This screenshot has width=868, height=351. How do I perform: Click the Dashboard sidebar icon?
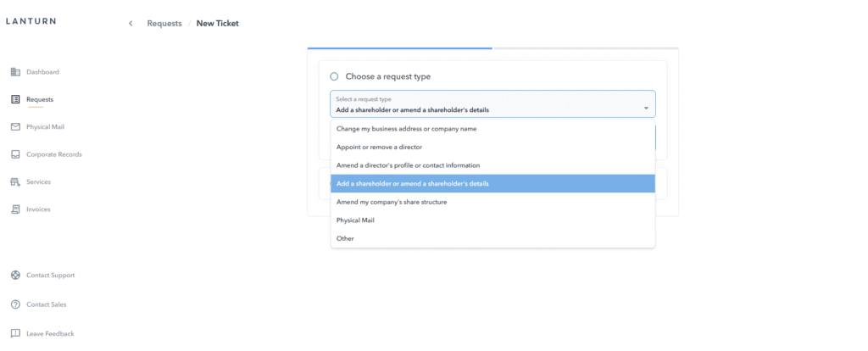pyautogui.click(x=15, y=72)
